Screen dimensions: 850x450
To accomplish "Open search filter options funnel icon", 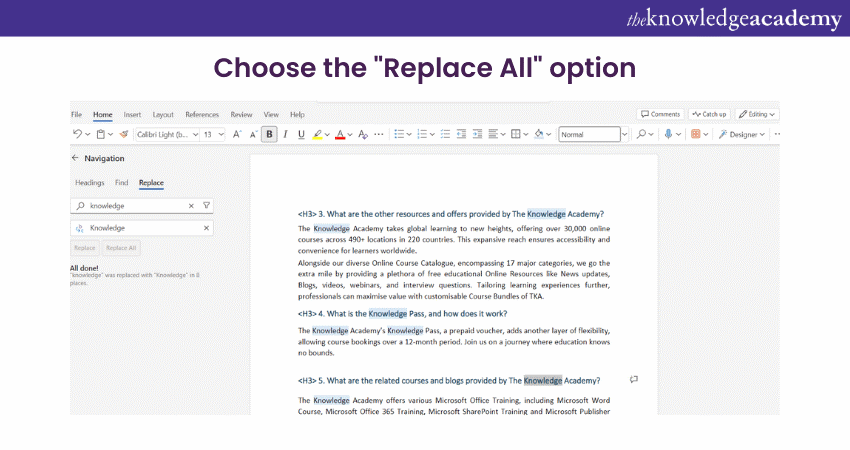I will coord(206,205).
